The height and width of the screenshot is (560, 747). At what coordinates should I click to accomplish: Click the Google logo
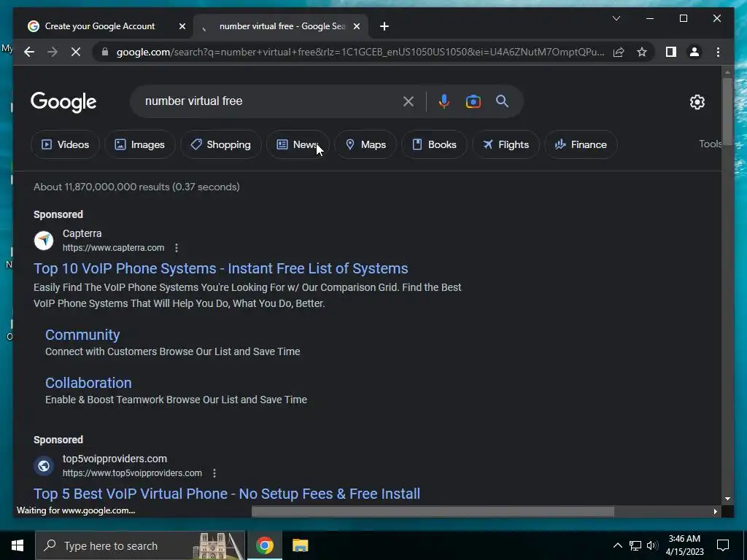point(63,101)
